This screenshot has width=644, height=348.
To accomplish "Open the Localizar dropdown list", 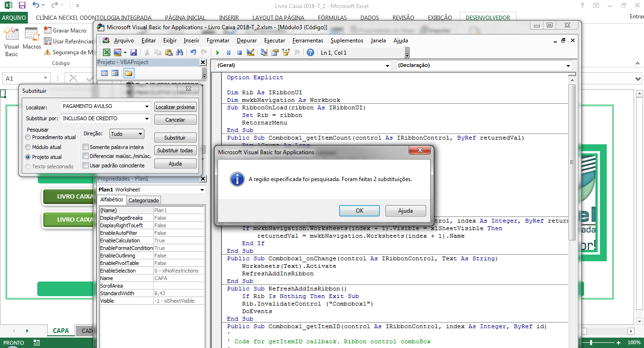I will (x=147, y=107).
